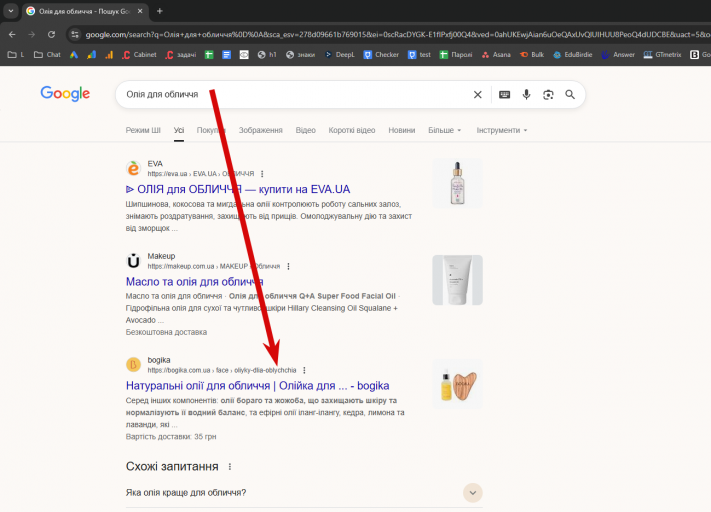Open the tab search dropdown chevron
The height and width of the screenshot is (512, 711).
pos(10,11)
